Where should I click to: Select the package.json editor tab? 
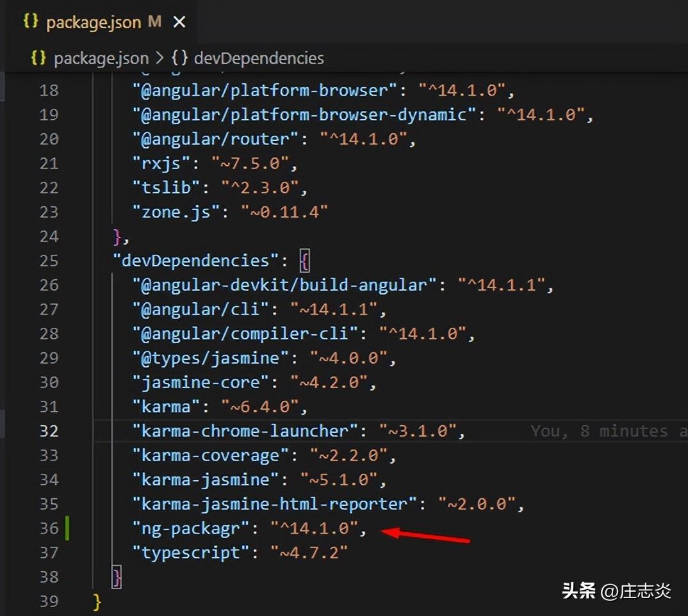point(94,22)
